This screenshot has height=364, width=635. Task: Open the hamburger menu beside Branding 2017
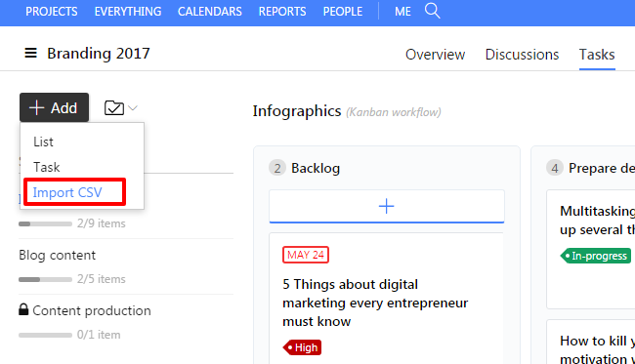point(31,53)
